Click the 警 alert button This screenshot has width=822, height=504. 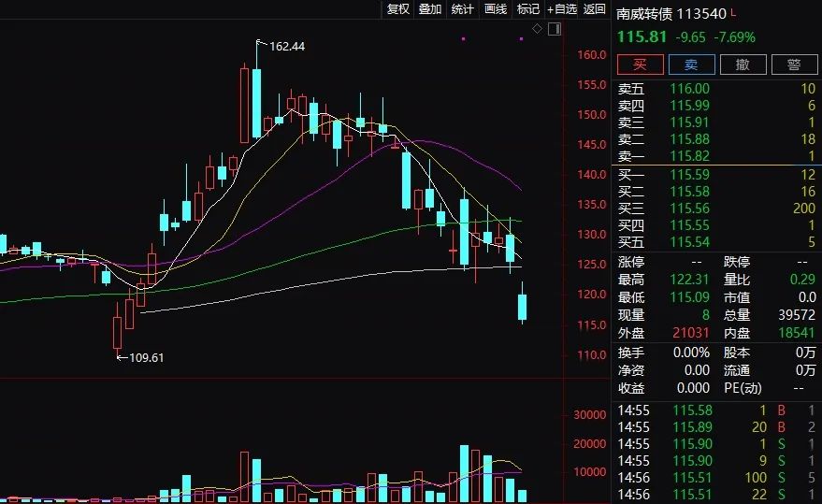[794, 65]
